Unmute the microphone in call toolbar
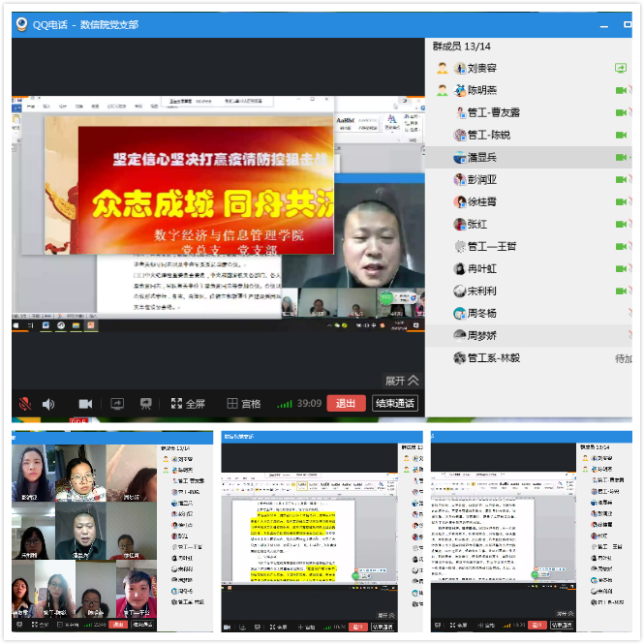644x644 pixels. click(x=24, y=403)
